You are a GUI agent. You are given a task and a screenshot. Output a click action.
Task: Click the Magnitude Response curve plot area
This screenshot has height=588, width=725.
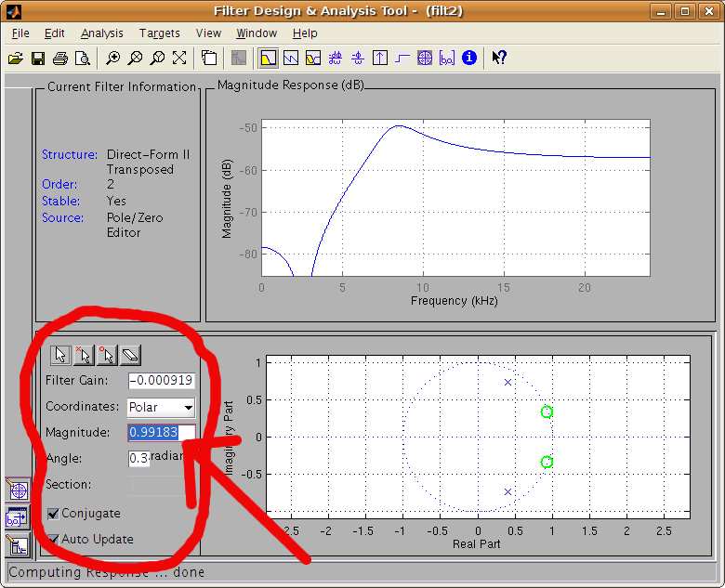[x=455, y=198]
